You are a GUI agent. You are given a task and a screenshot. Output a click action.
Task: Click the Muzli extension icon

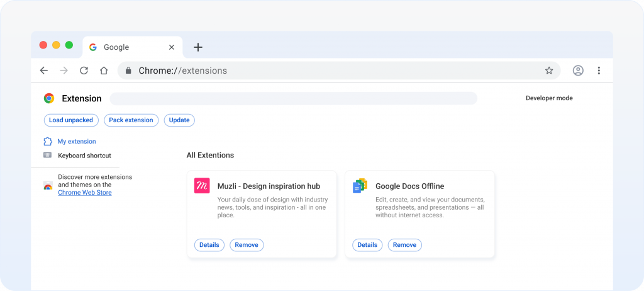202,186
